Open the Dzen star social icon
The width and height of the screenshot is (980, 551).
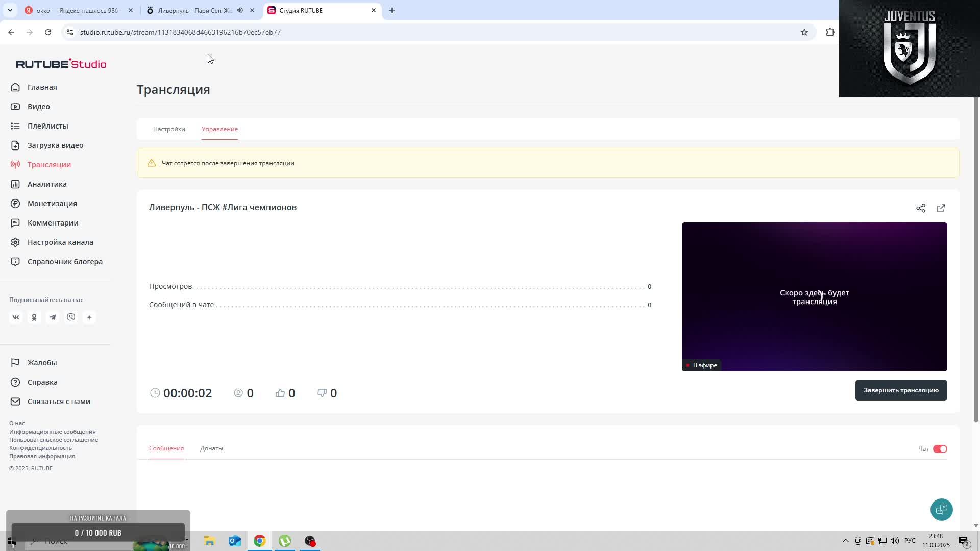tap(89, 317)
